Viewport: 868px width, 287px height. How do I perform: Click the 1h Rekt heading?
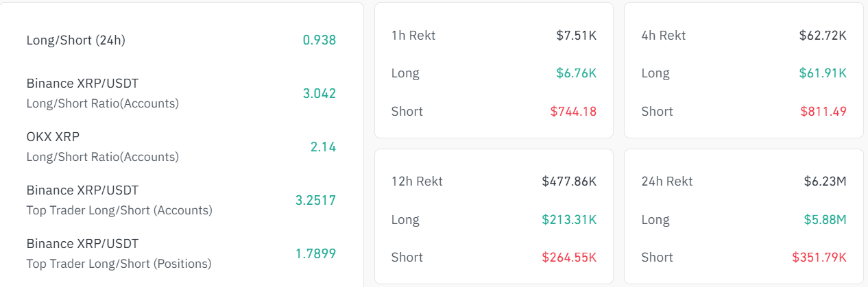(x=413, y=35)
